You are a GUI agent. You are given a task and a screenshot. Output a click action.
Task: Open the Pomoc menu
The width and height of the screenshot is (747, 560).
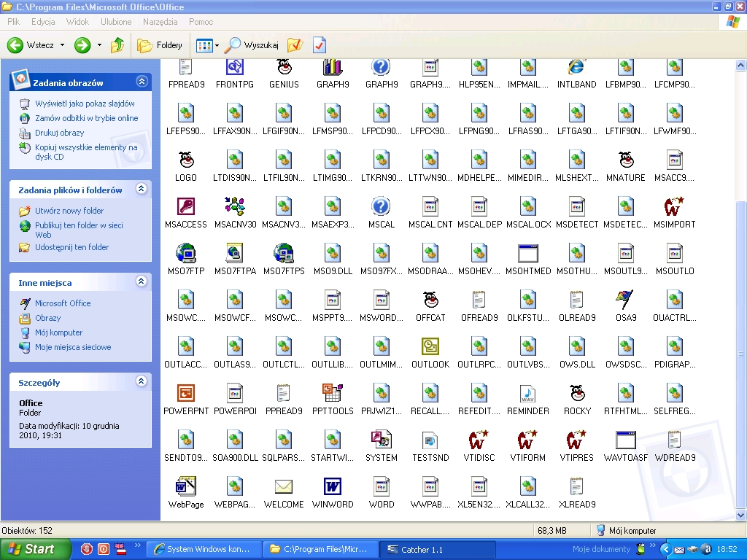point(201,22)
